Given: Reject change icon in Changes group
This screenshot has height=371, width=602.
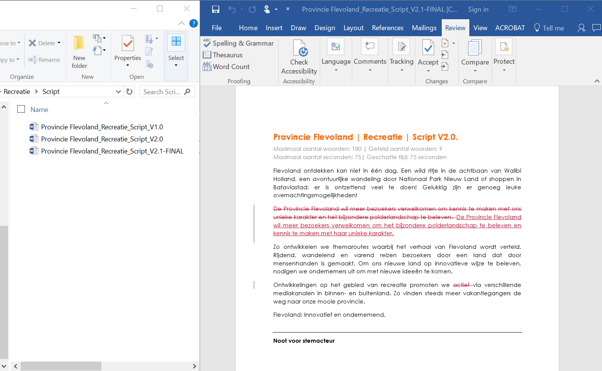Looking at the screenshot, I should (445, 43).
